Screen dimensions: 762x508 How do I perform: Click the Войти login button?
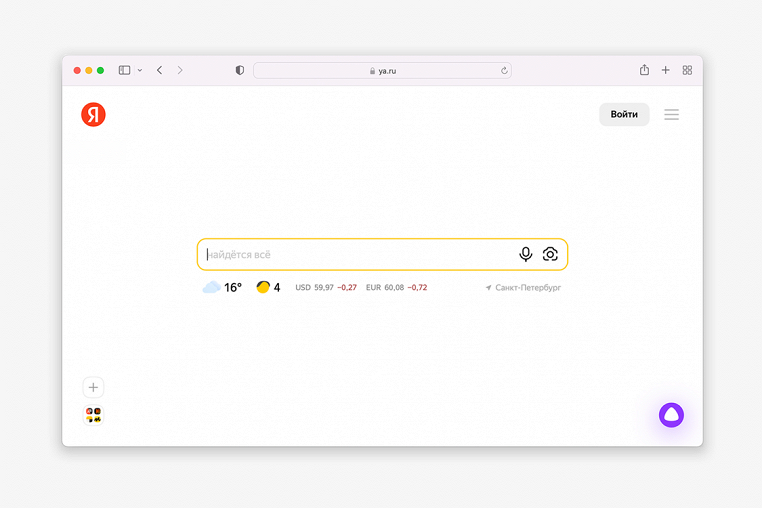coord(624,115)
